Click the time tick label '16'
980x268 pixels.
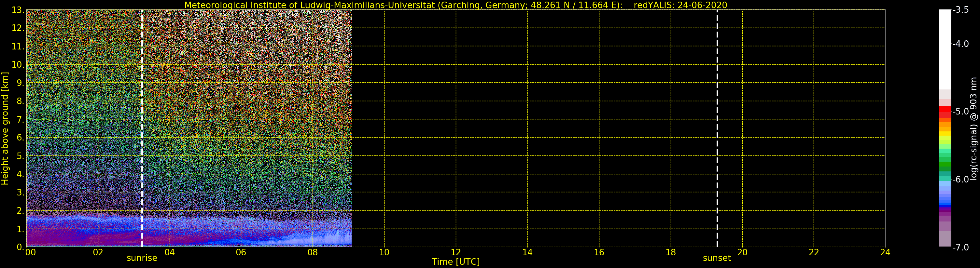click(x=599, y=252)
